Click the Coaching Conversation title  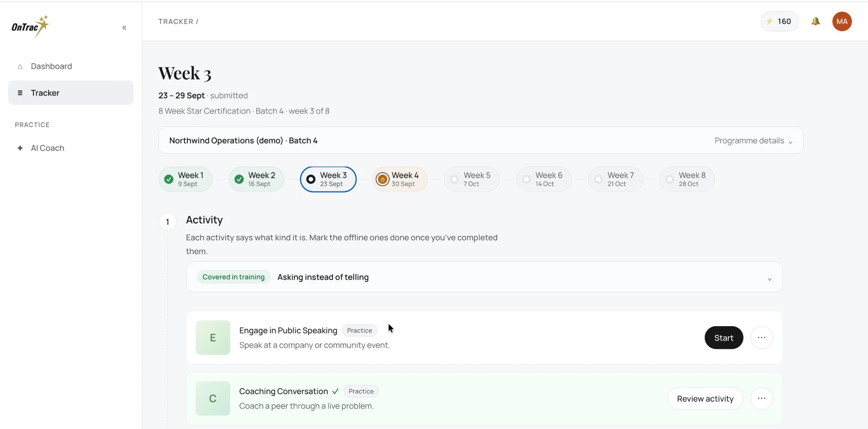(283, 391)
